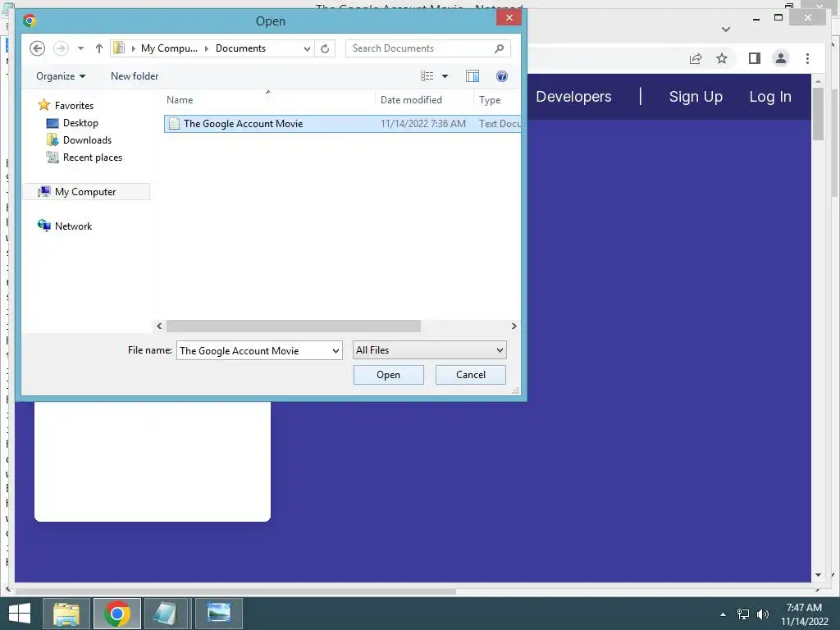Image resolution: width=840 pixels, height=630 pixels.
Task: Click the search magnifier icon
Action: [499, 48]
